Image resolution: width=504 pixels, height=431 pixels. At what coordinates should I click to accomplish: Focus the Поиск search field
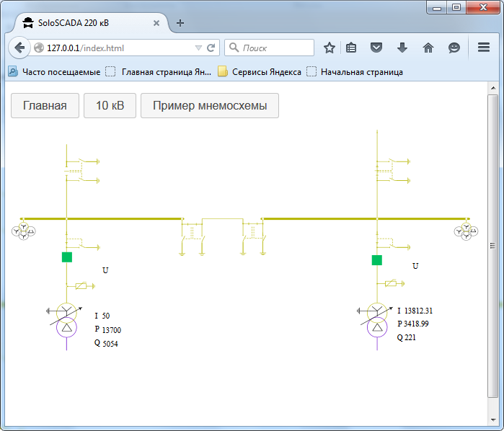269,48
